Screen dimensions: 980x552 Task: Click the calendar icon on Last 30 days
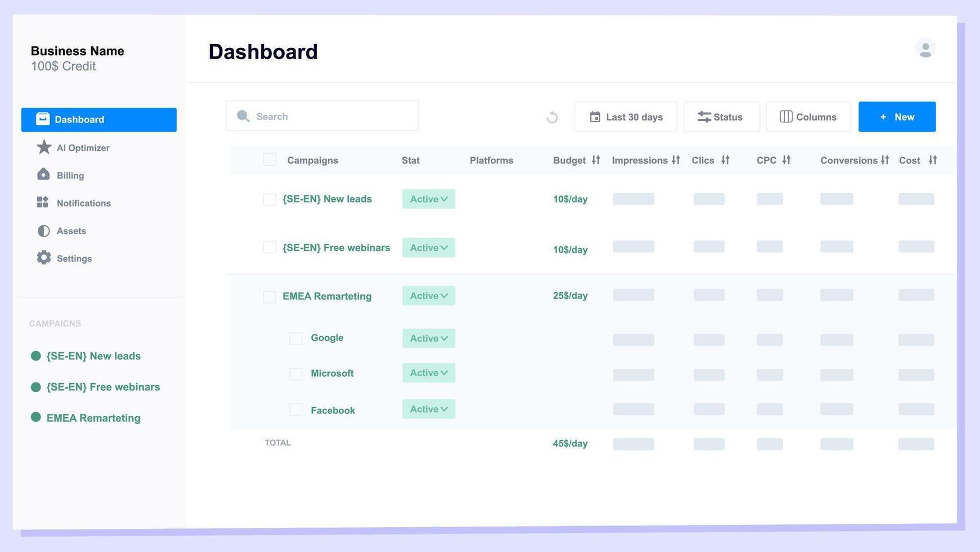(595, 117)
